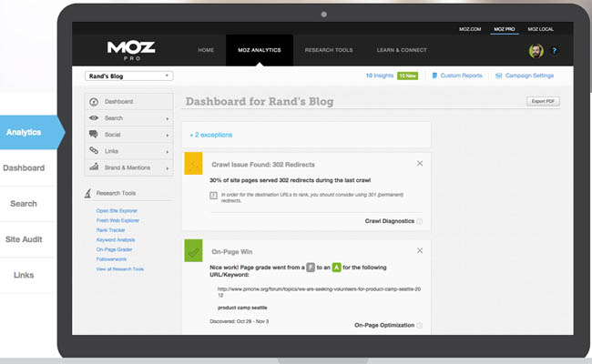
Task: Click the green A grade badge
Action: click(x=336, y=268)
